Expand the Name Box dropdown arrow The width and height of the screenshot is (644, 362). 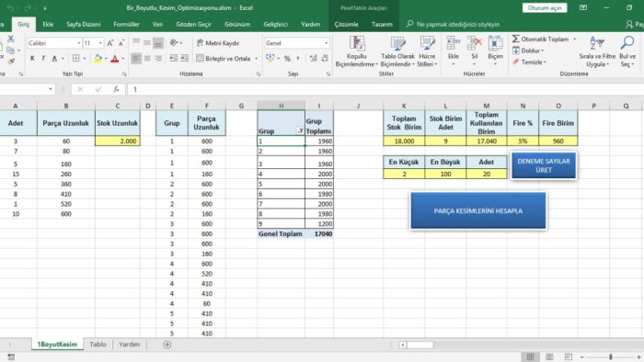coord(50,89)
